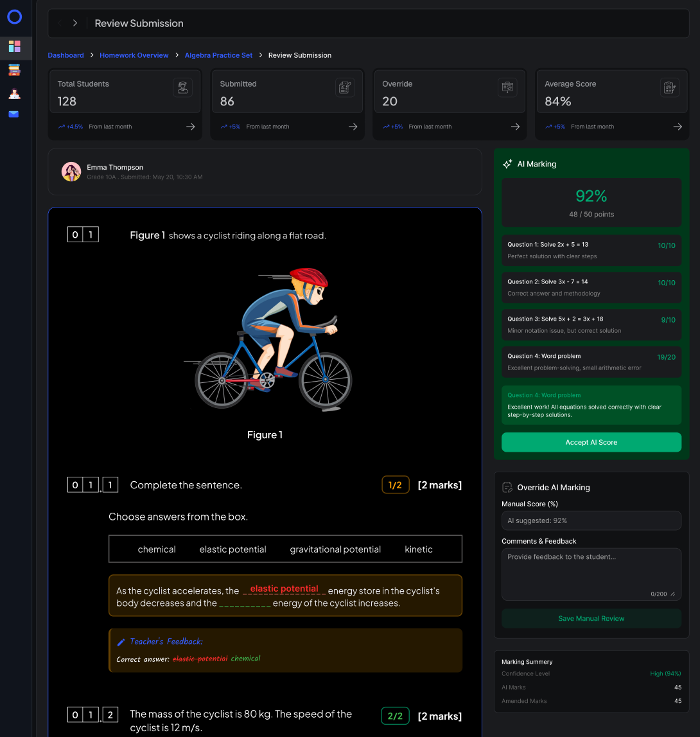Click the 92% AI score

(591, 196)
